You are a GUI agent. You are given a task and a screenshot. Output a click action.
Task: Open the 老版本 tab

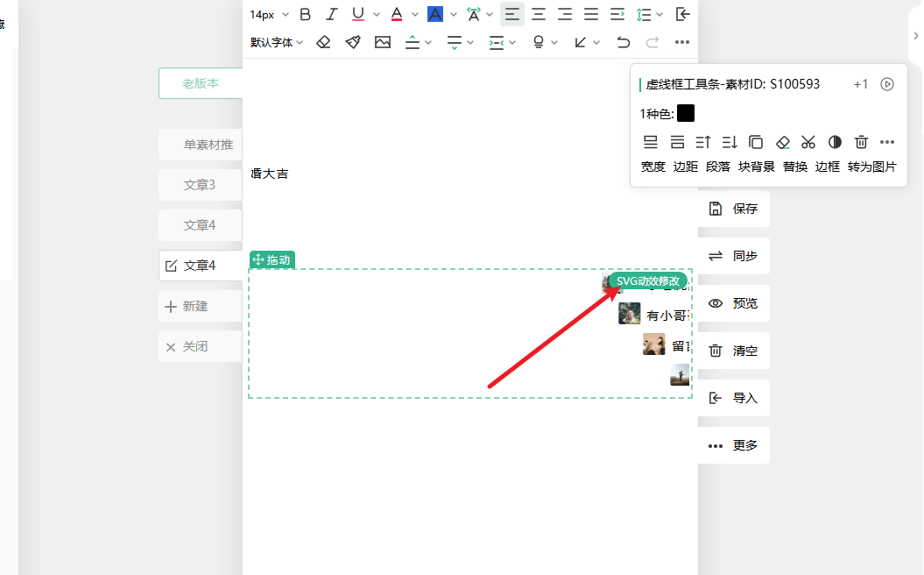[201, 83]
